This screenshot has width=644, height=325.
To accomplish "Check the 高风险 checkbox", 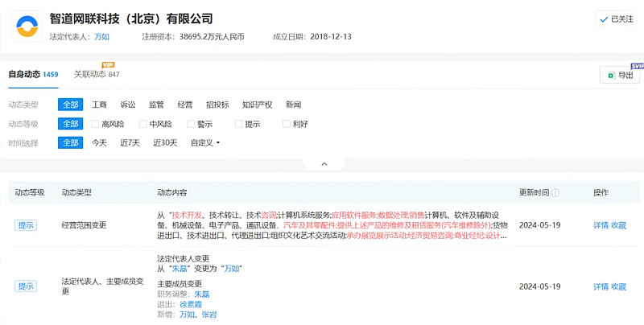I will pyautogui.click(x=95, y=124).
